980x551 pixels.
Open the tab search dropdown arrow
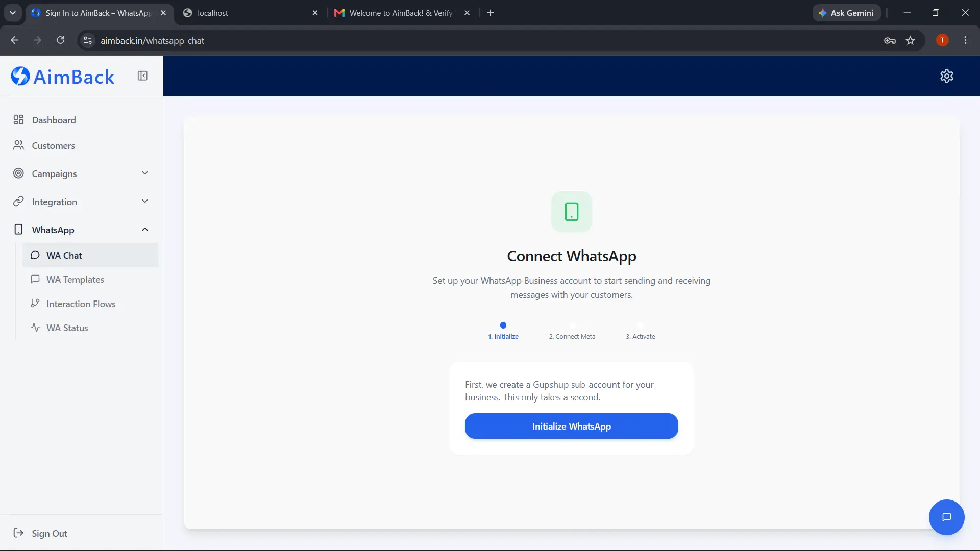point(13,13)
